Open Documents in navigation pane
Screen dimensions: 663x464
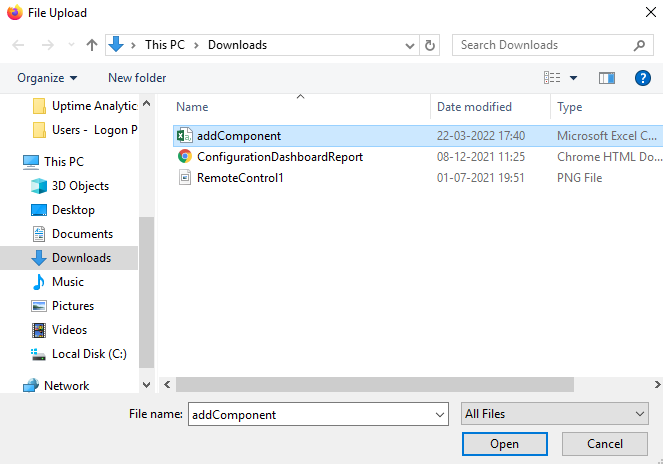coord(72,234)
